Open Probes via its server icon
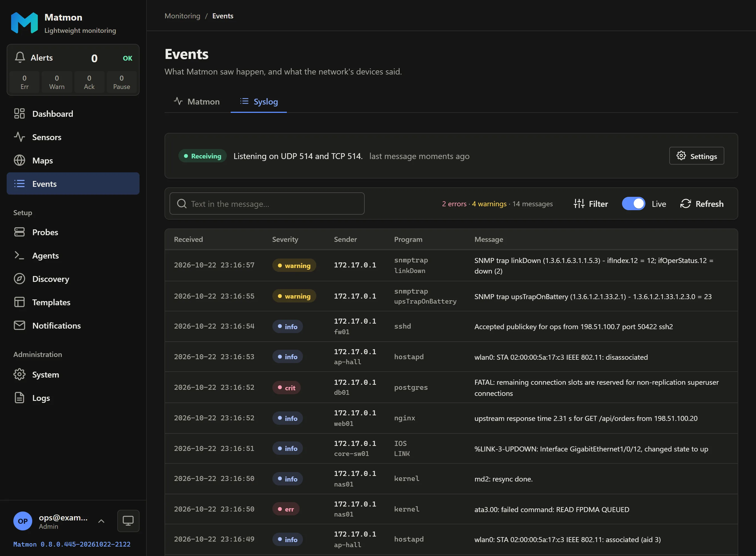 [19, 232]
